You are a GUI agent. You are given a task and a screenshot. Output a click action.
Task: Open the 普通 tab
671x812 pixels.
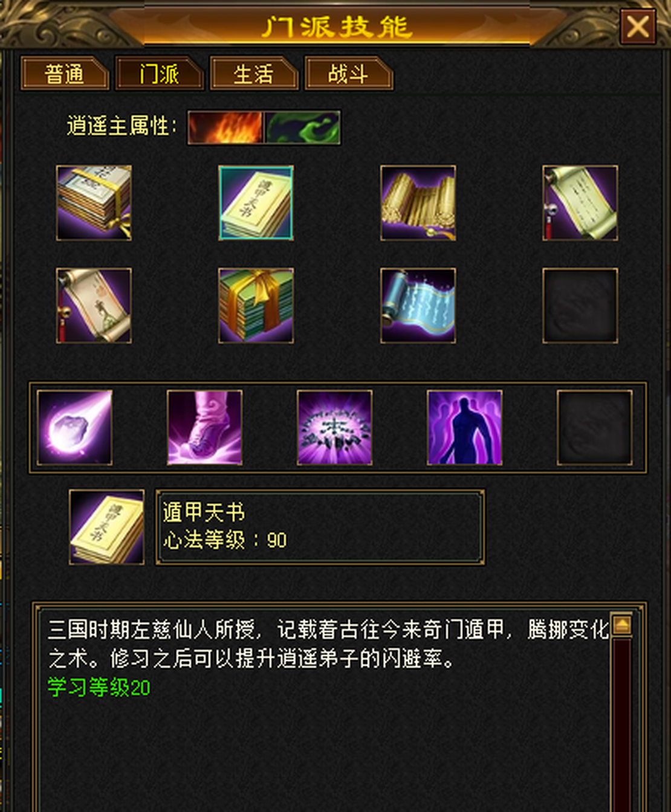(65, 74)
